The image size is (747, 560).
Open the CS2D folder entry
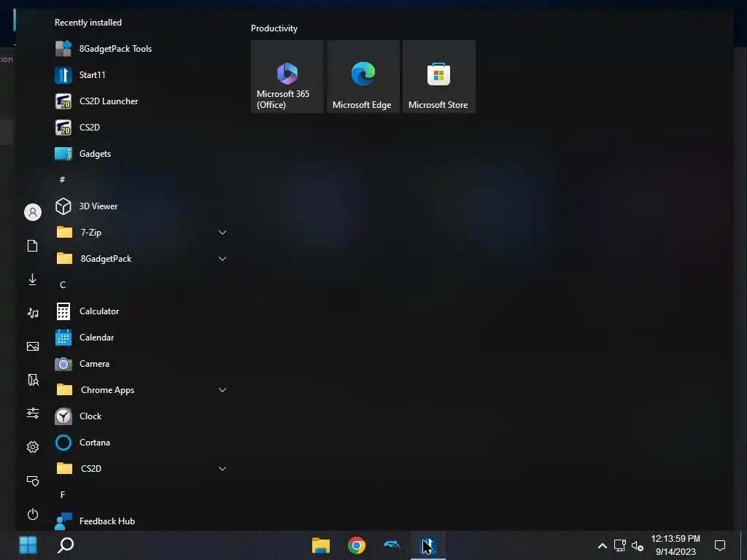click(141, 469)
